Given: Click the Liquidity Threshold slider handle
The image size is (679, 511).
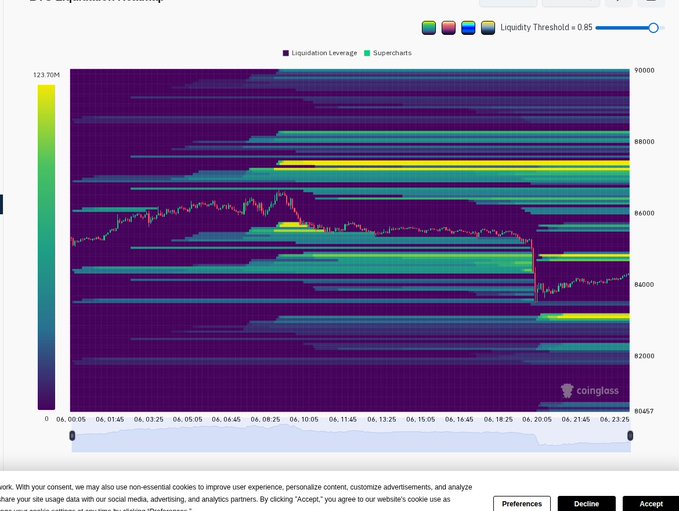Looking at the screenshot, I should coord(653,28).
